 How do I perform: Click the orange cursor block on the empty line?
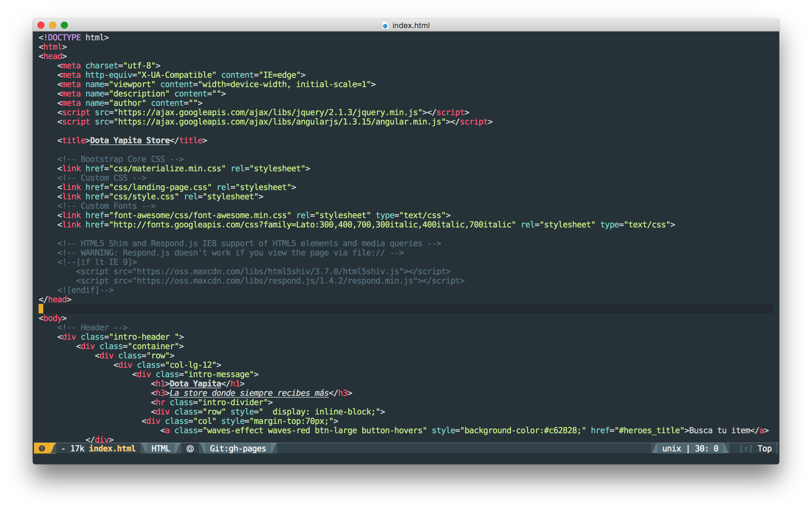click(x=41, y=308)
